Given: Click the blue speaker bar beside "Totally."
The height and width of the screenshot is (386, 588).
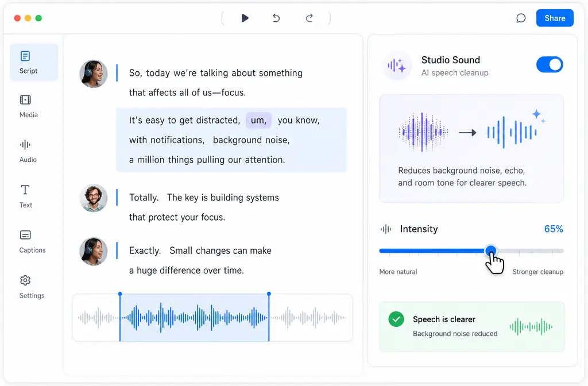Looking at the screenshot, I should tap(117, 198).
